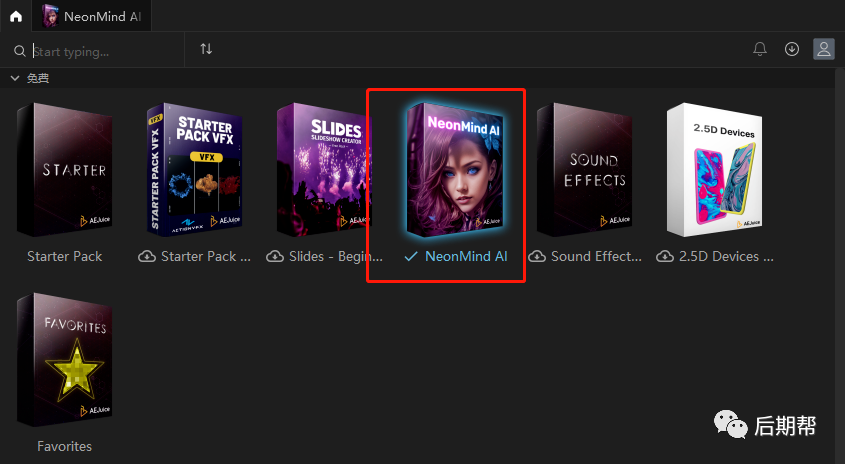Open the 2.5D Devices box thumbnail
The width and height of the screenshot is (845, 464).
(715, 170)
